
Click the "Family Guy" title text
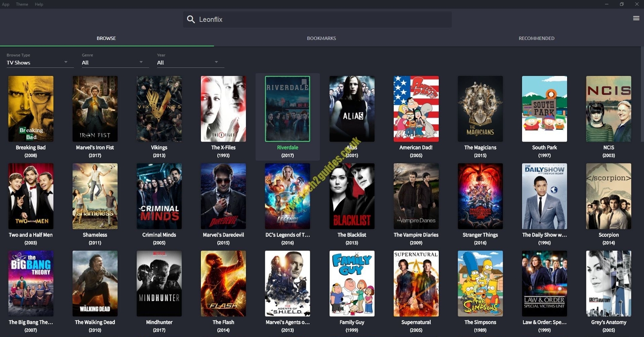pos(352,322)
